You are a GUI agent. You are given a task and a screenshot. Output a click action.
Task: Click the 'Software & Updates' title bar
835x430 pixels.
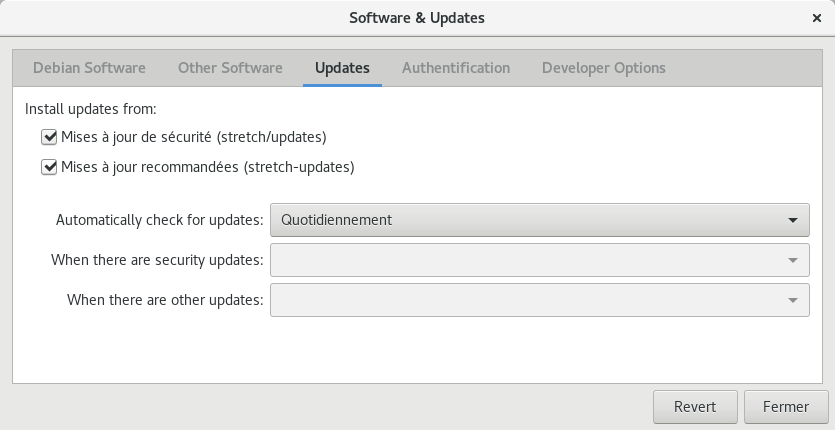point(417,19)
